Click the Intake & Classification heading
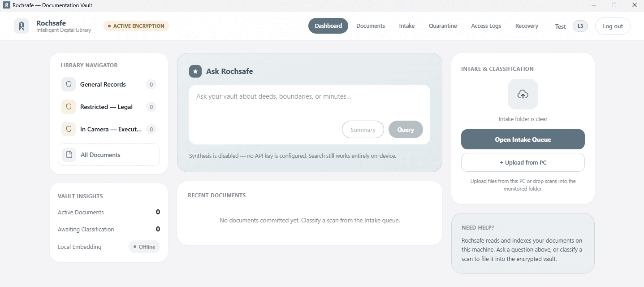 [x=497, y=69]
